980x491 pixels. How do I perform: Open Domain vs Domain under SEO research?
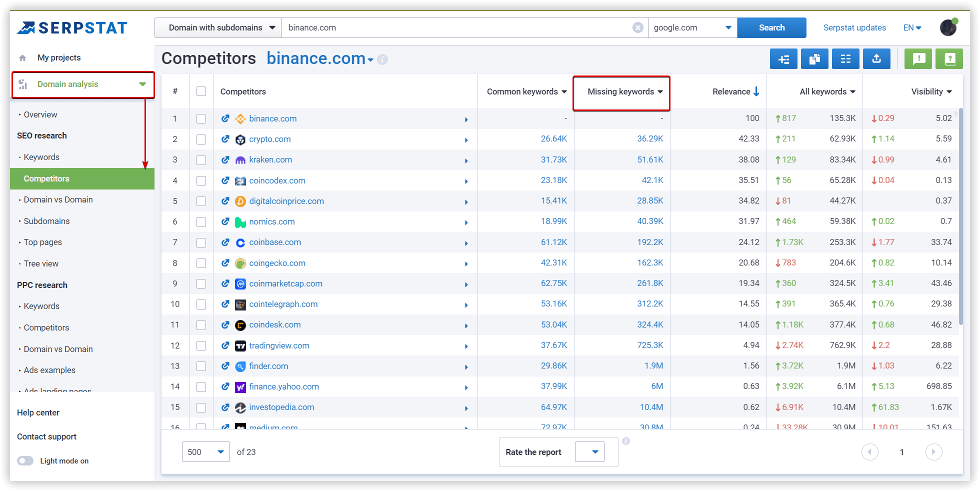pos(58,199)
